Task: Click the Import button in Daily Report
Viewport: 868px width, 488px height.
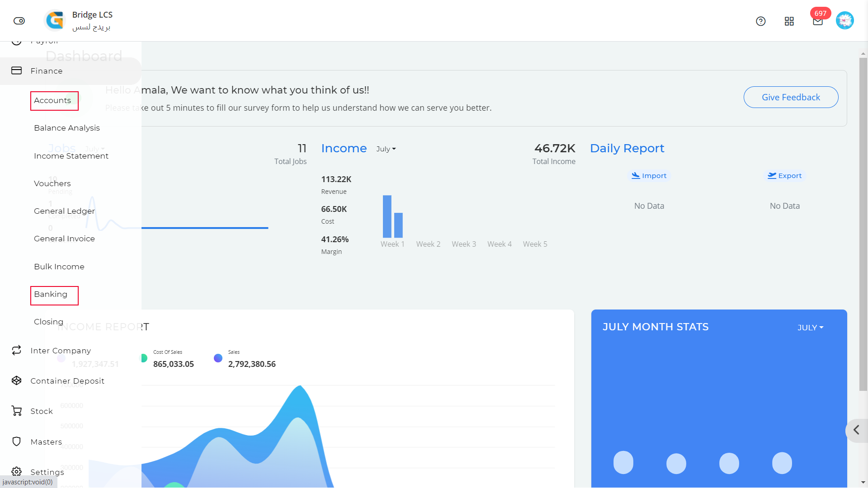Action: [x=649, y=175]
